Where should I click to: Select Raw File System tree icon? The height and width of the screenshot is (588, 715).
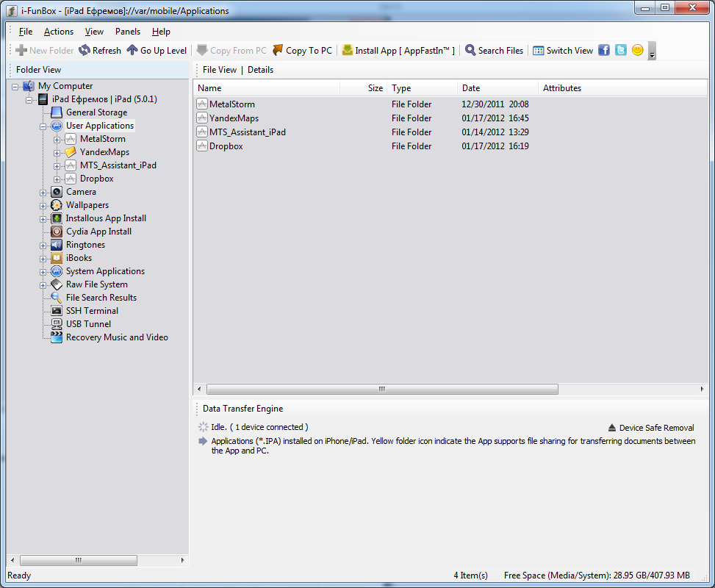57,284
